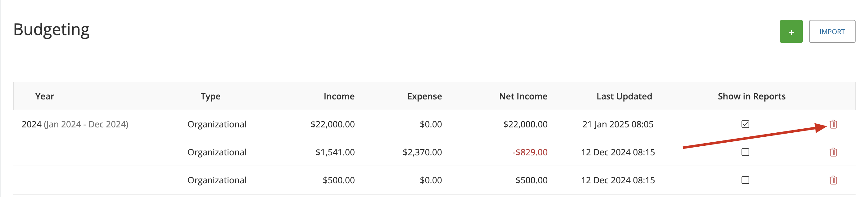
Task: Click the IMPORT button
Action: [832, 31]
